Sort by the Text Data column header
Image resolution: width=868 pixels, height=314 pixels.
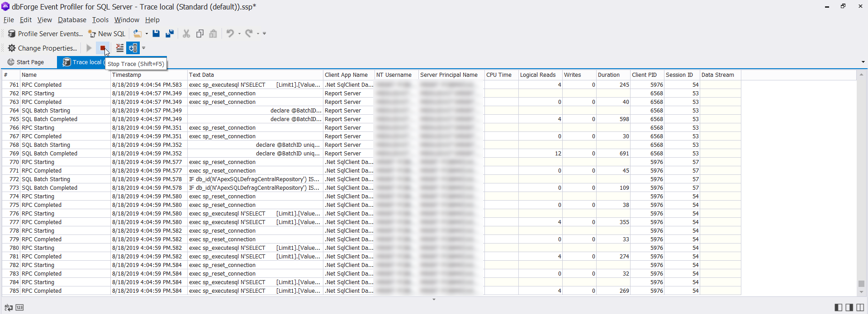[x=255, y=75]
